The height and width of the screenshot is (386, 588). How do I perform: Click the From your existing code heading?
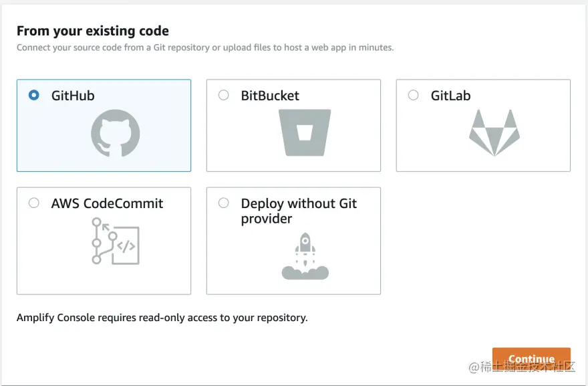tap(92, 31)
